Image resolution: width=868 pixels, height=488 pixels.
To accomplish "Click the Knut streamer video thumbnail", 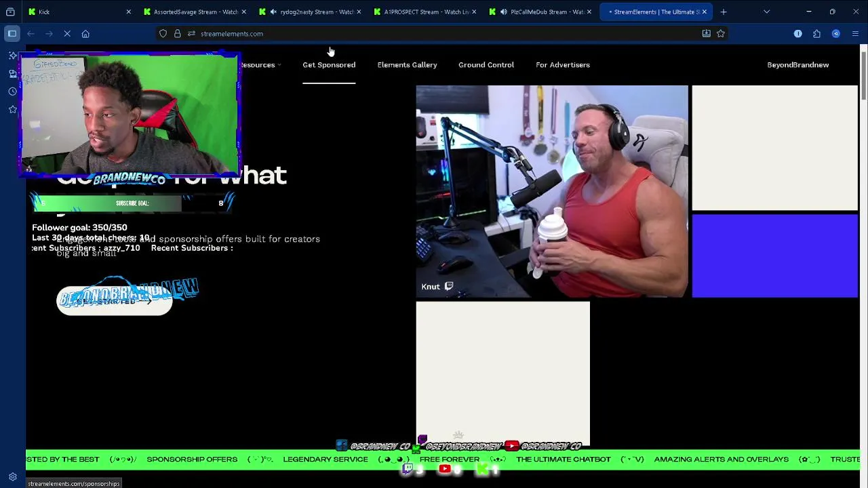I will (x=552, y=191).
